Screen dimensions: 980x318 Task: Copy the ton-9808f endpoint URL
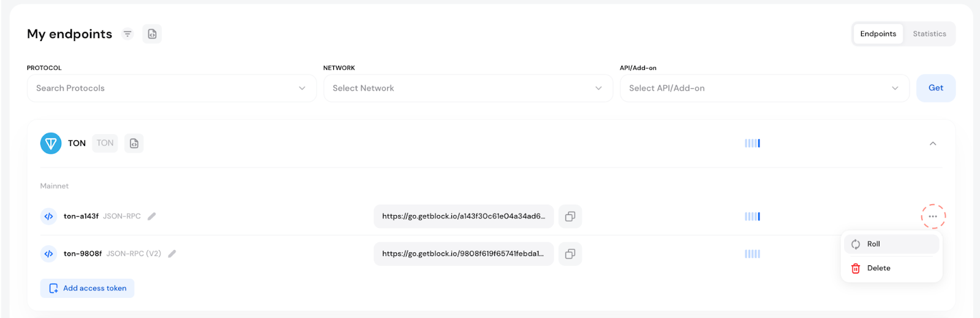click(570, 254)
